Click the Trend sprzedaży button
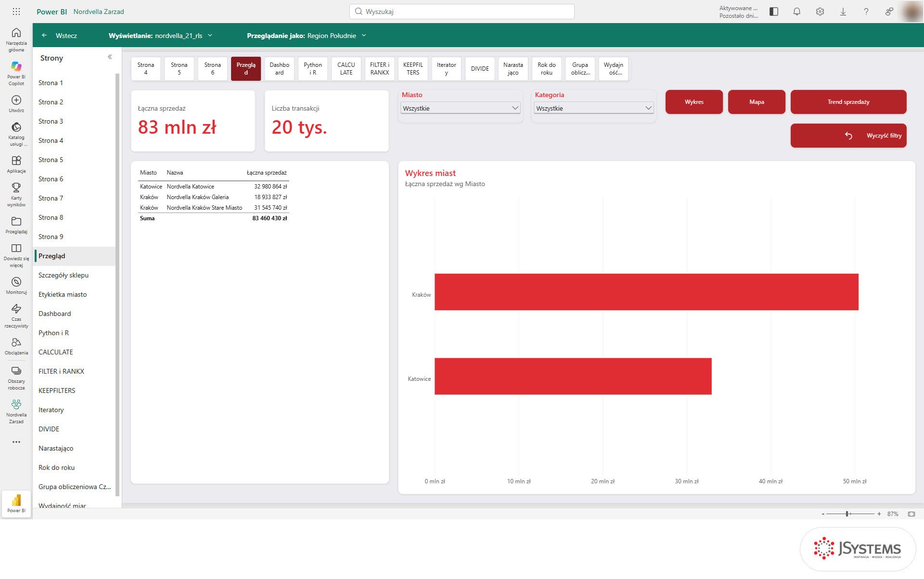This screenshot has height=579, width=924. tap(848, 102)
